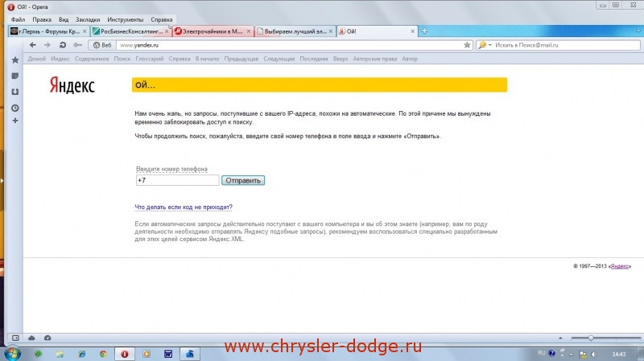Click the Opera Turbo icon in the status bar

click(x=47, y=338)
